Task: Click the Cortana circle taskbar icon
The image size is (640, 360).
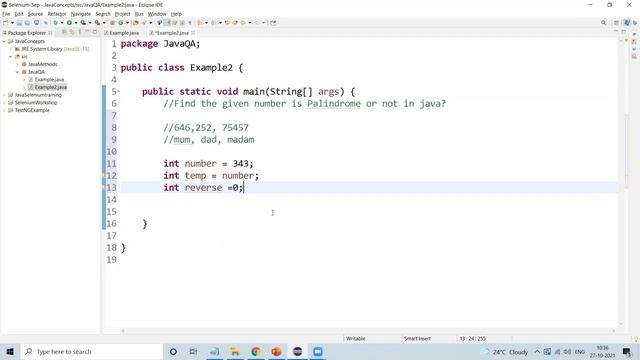Action: [173, 351]
